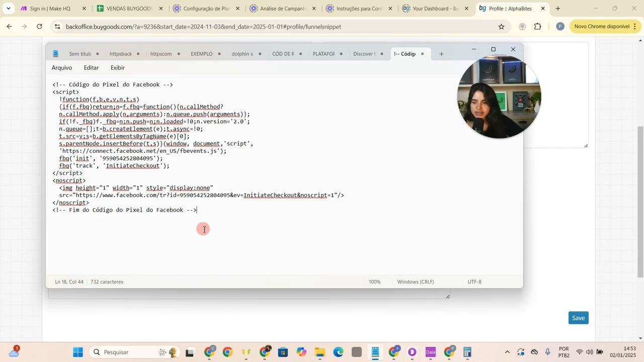The height and width of the screenshot is (362, 644).
Task: Open the Chrome three-dot menu
Action: point(635,27)
